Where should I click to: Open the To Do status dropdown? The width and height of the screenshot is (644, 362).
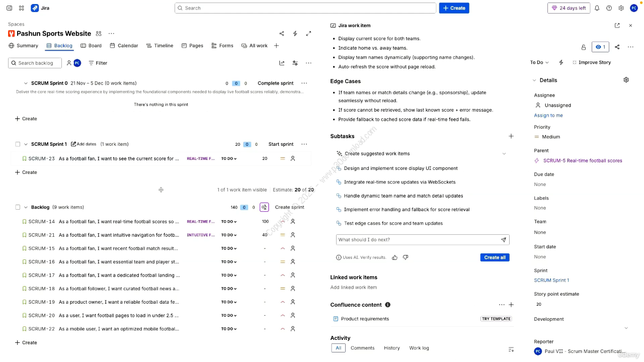click(x=539, y=62)
